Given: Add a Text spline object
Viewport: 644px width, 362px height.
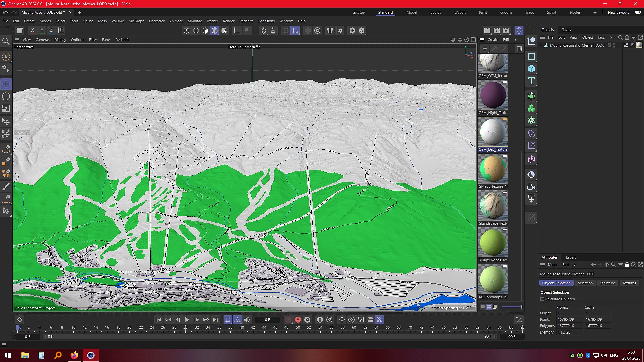Looking at the screenshot, I should click(531, 81).
